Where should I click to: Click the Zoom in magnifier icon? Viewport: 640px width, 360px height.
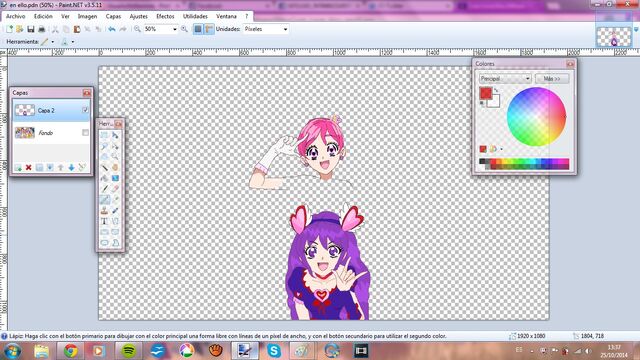tap(184, 29)
